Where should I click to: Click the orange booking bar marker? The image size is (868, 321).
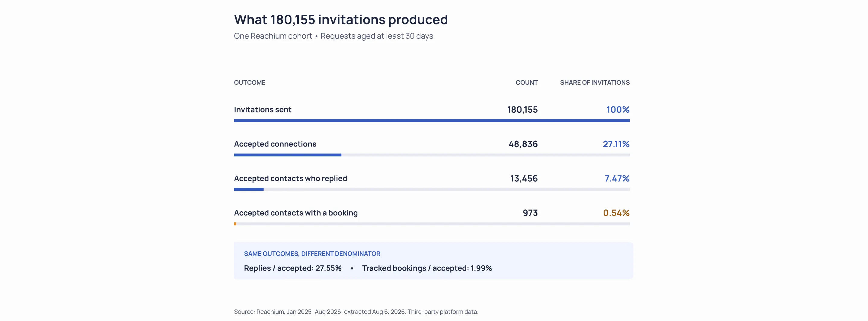click(x=235, y=224)
